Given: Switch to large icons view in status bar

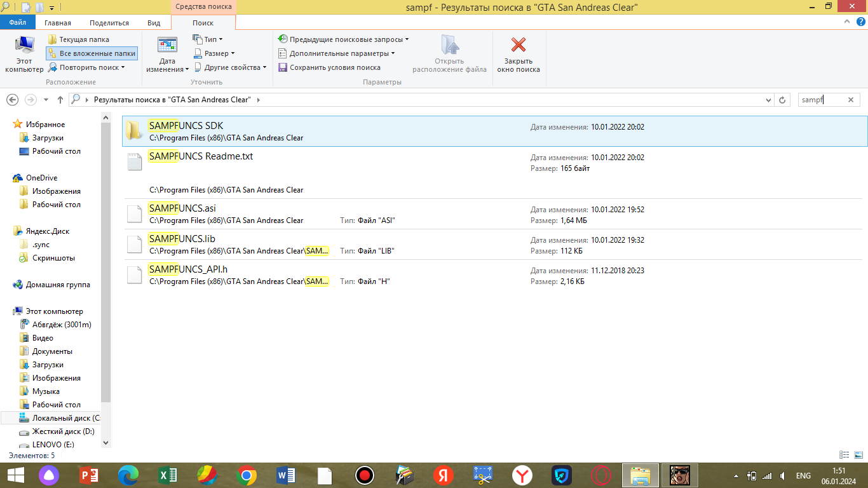Looking at the screenshot, I should 857,455.
